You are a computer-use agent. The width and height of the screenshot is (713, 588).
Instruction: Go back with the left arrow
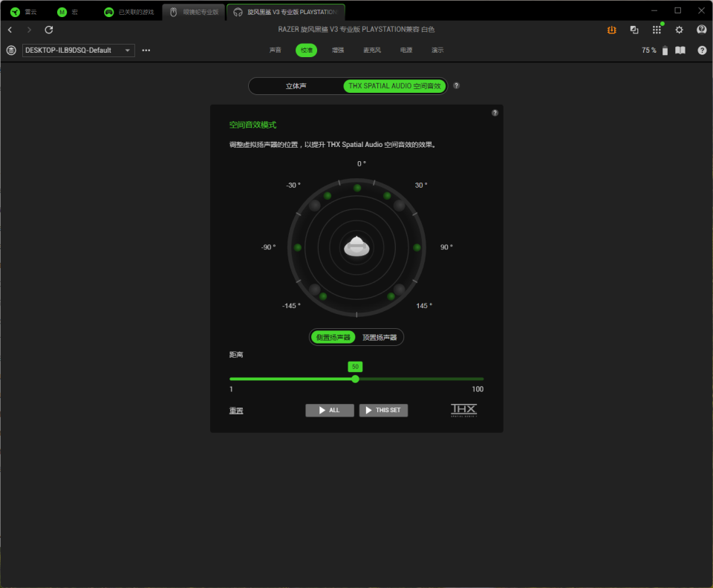point(10,30)
